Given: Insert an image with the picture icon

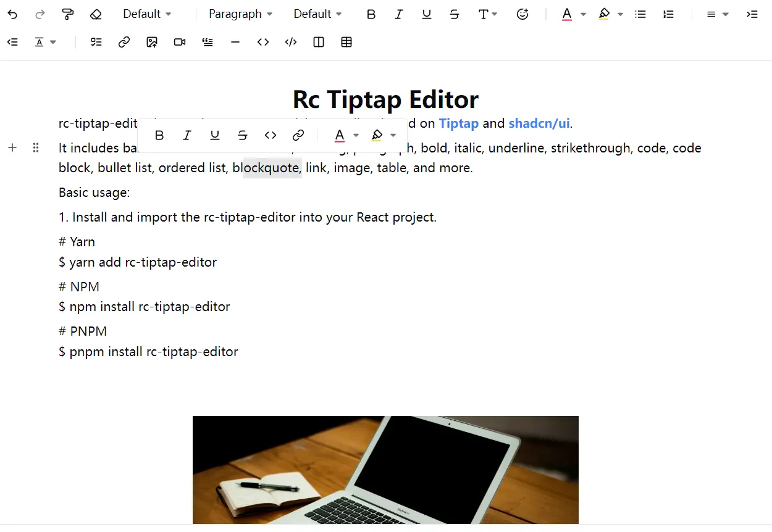Looking at the screenshot, I should coord(152,42).
